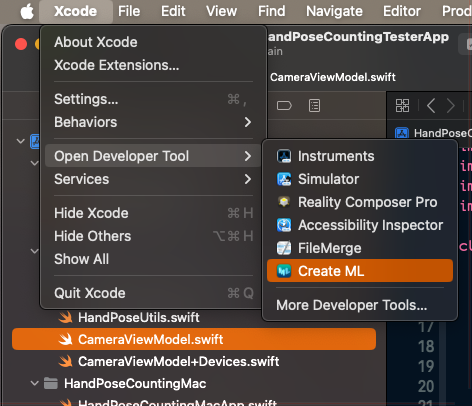Select CameraViewModel+Devices.swift file
Viewport: 472px width, 406px height.
pyautogui.click(x=178, y=362)
